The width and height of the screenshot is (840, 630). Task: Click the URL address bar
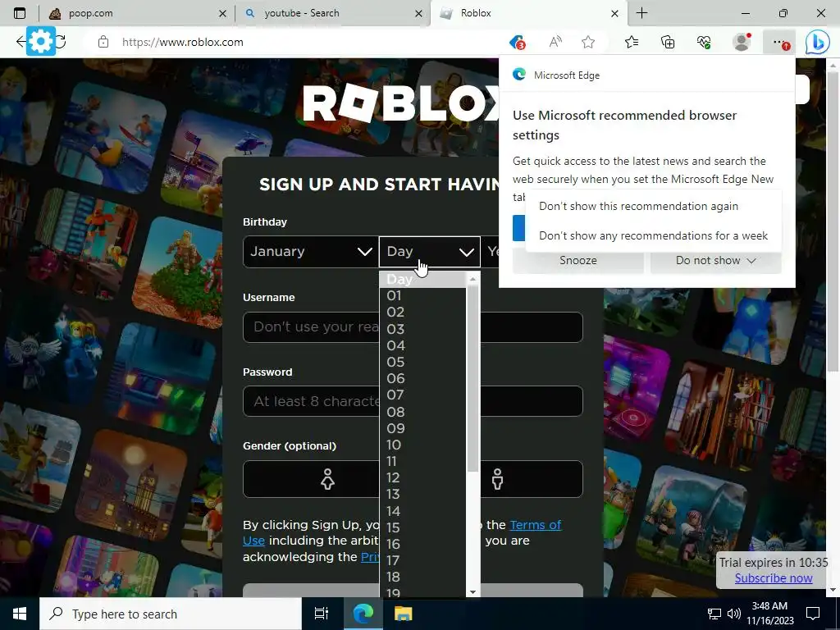[300, 42]
